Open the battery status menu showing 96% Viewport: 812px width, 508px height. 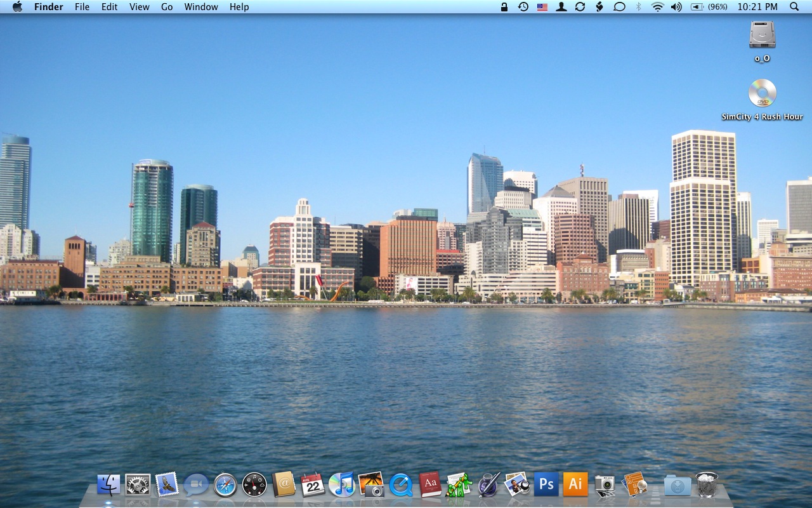pos(709,7)
